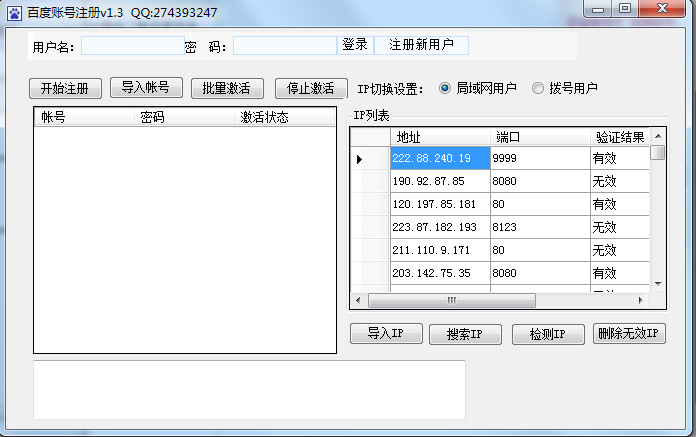The height and width of the screenshot is (437, 696).
Task: Click the 导入IP button
Action: 386,334
